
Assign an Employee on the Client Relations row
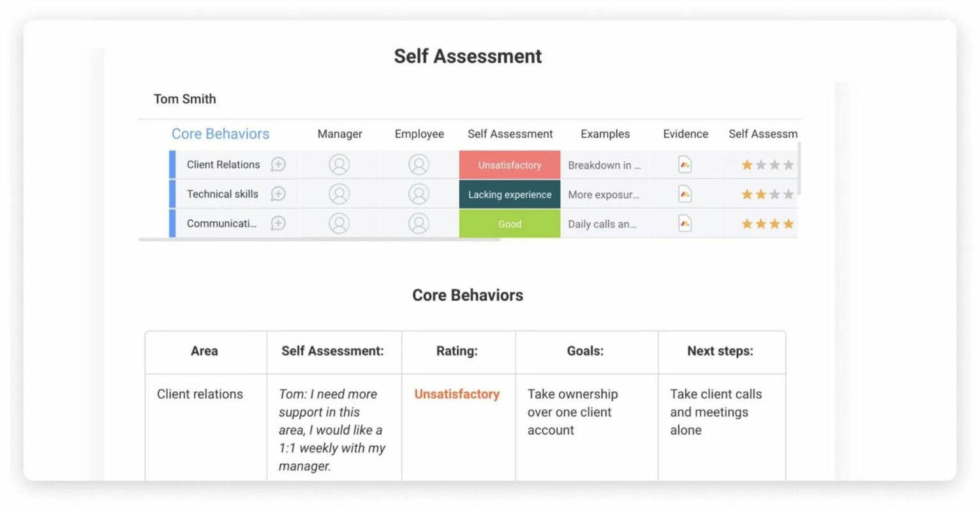[x=419, y=164]
